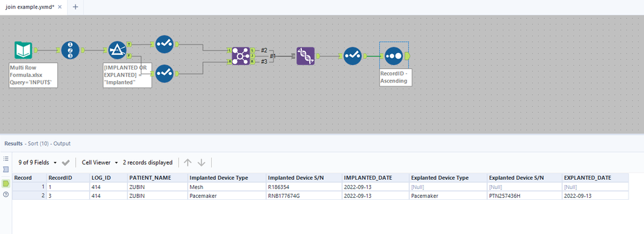Open the results messages list icon

6,159
